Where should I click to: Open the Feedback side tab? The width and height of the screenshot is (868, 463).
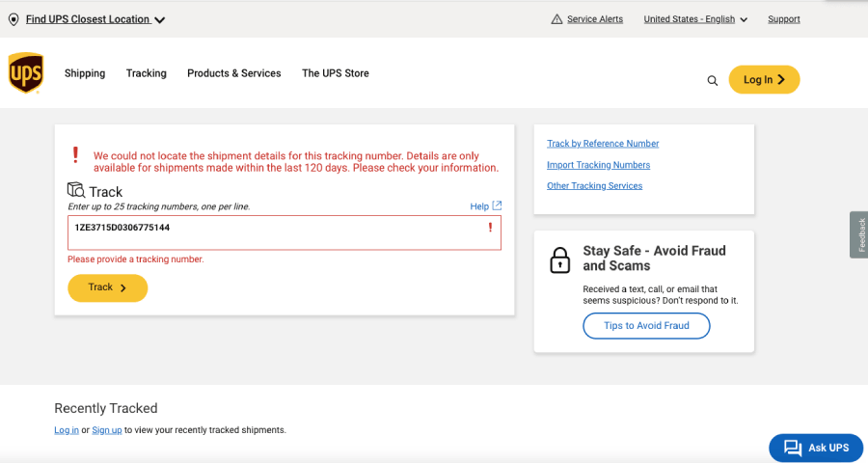859,234
